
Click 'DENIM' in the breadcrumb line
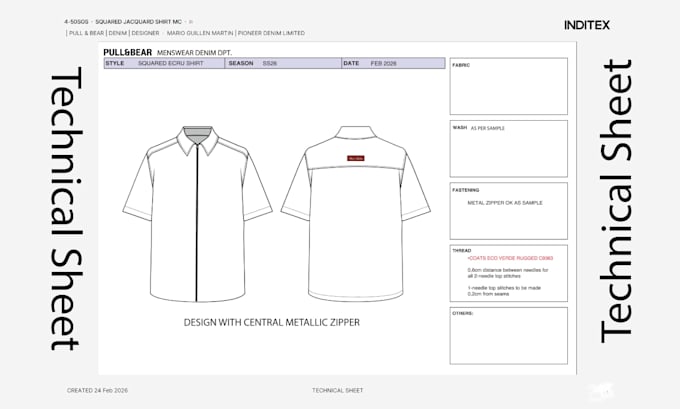(118, 33)
